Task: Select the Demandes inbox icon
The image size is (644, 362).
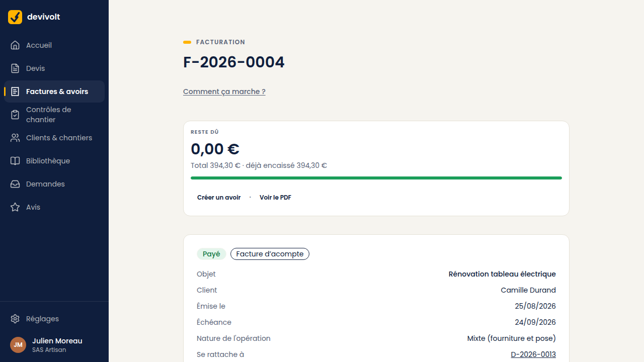Action: pyautogui.click(x=15, y=184)
